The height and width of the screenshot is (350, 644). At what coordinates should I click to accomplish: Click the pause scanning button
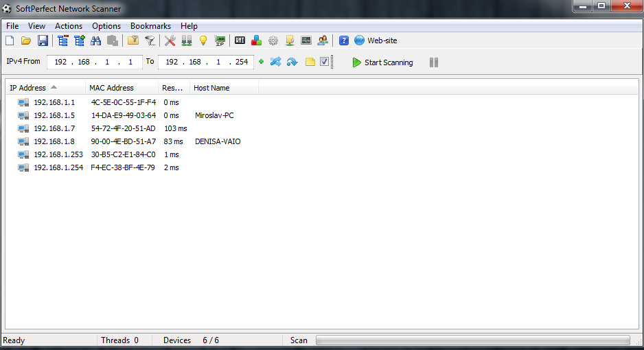click(x=434, y=62)
